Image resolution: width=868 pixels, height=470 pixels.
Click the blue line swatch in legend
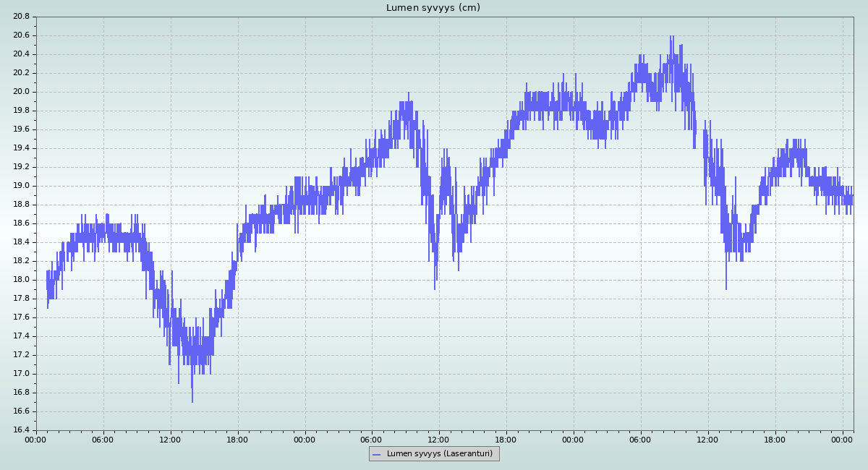(x=376, y=454)
